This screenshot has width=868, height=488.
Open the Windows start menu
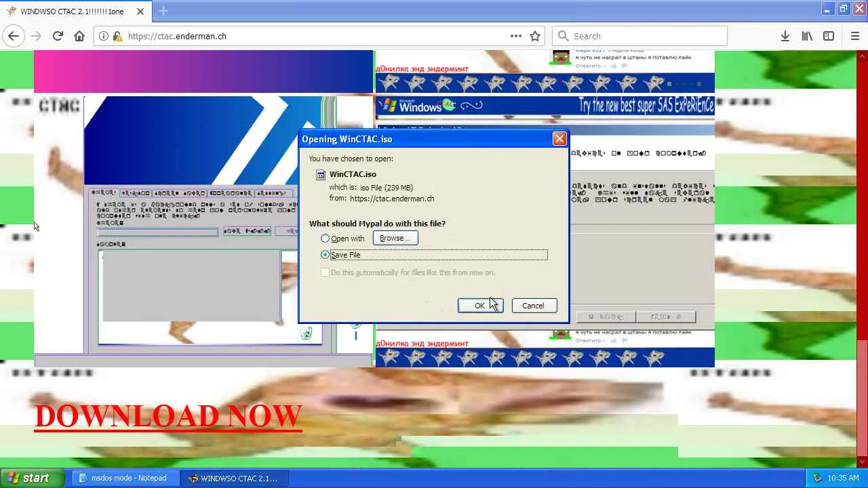coord(32,478)
